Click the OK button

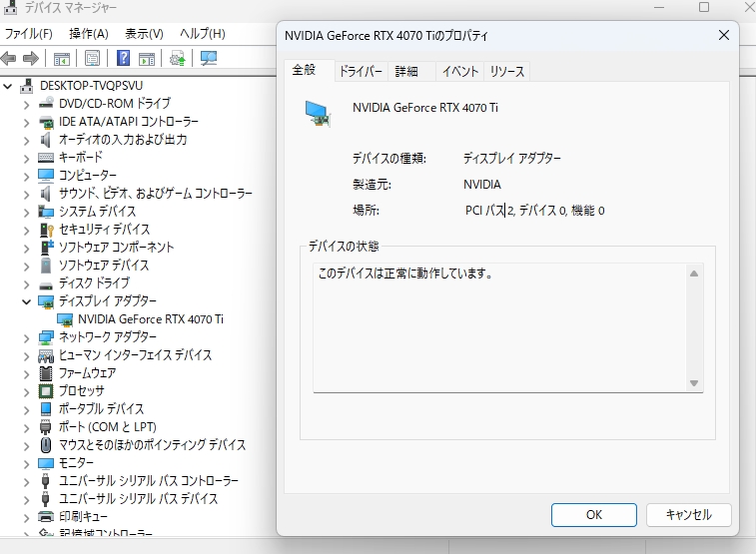pyautogui.click(x=594, y=515)
